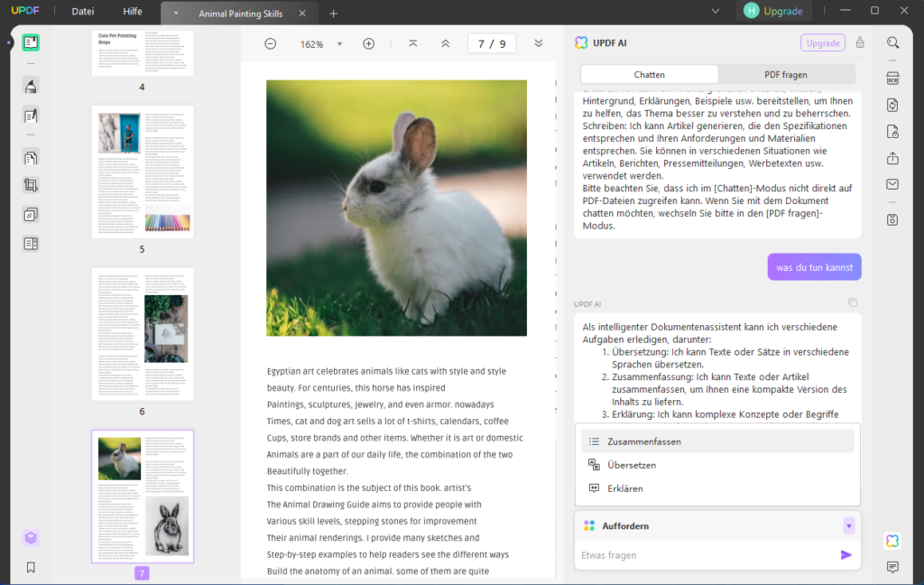This screenshot has width=924, height=585.
Task: Open the tab list chevron in title bar
Action: coord(716,11)
